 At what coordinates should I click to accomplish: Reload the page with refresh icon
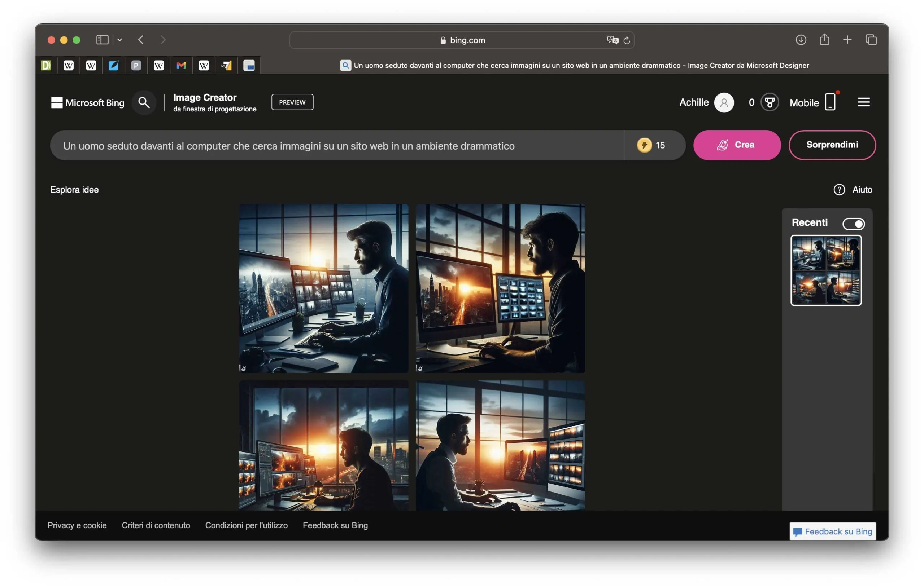(x=627, y=40)
